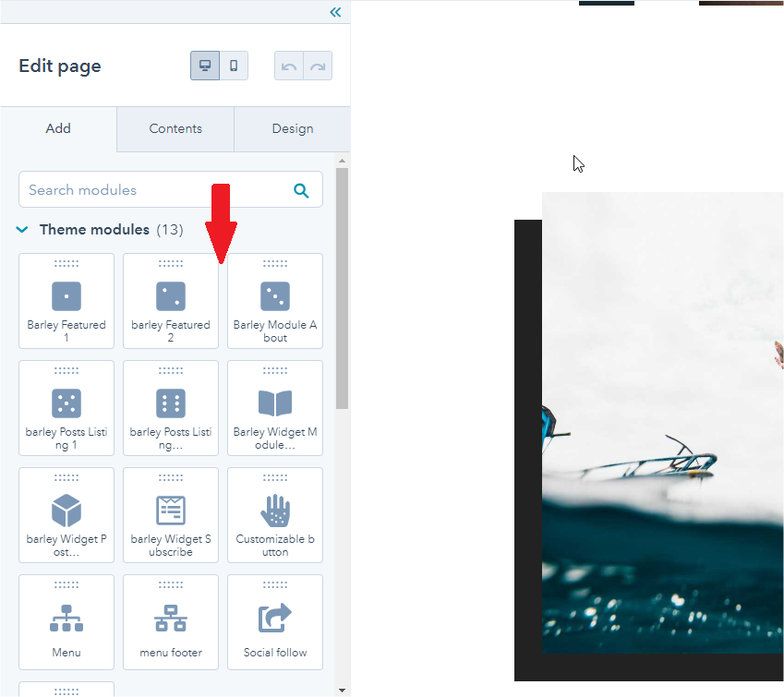The height and width of the screenshot is (697, 784).
Task: Click the undo arrow button
Action: tap(289, 66)
